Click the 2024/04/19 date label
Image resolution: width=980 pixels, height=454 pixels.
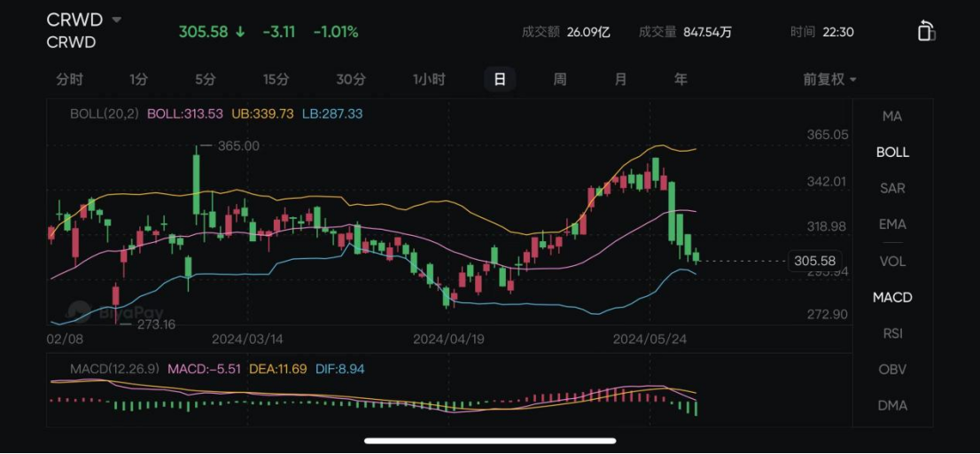click(448, 339)
